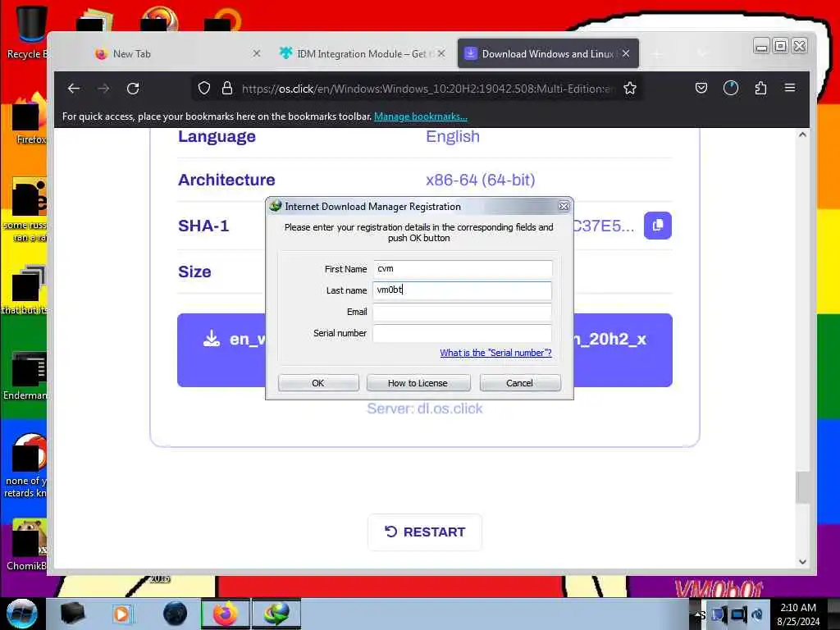Screen dimensions: 840x630
Task: Open the Firefox hamburger application menu
Action: [x=790, y=88]
